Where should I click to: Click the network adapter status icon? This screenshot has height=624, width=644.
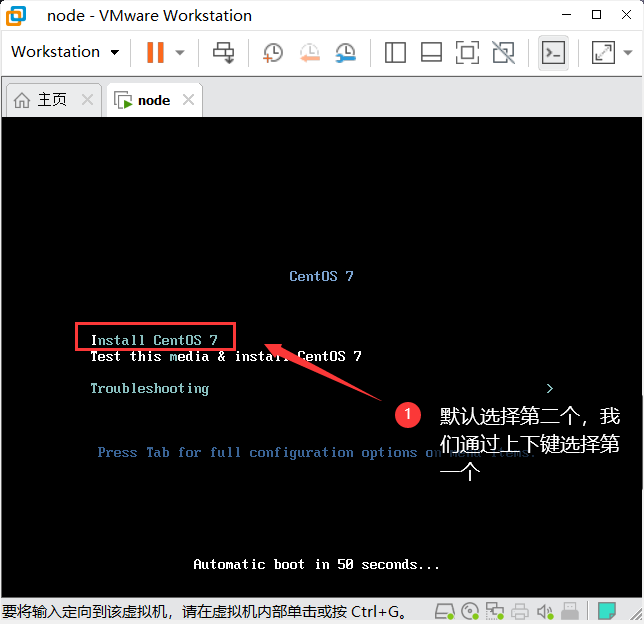(x=494, y=611)
